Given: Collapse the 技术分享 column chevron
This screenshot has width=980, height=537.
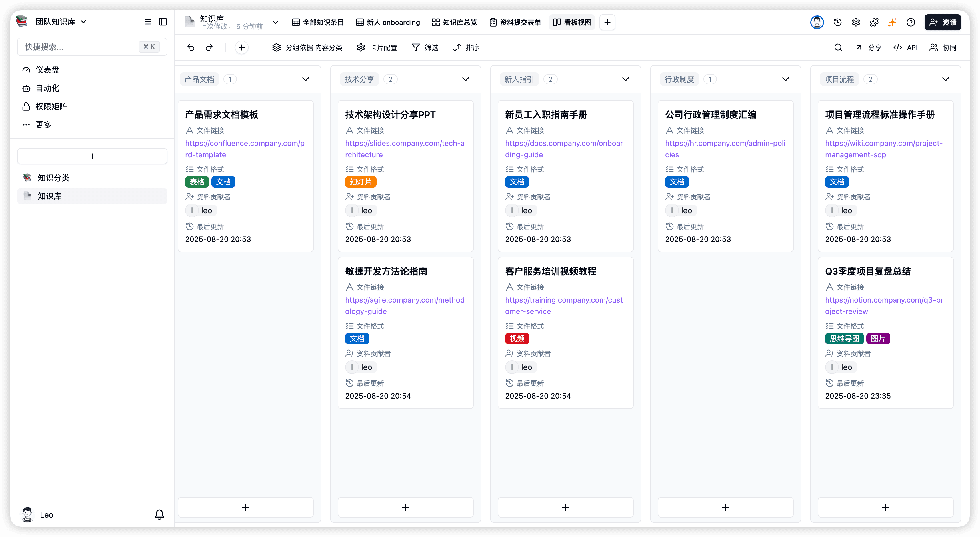Looking at the screenshot, I should pos(466,79).
